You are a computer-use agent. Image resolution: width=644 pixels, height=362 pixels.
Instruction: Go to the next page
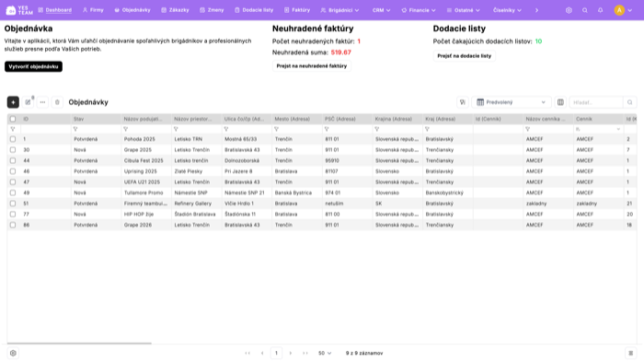291,353
